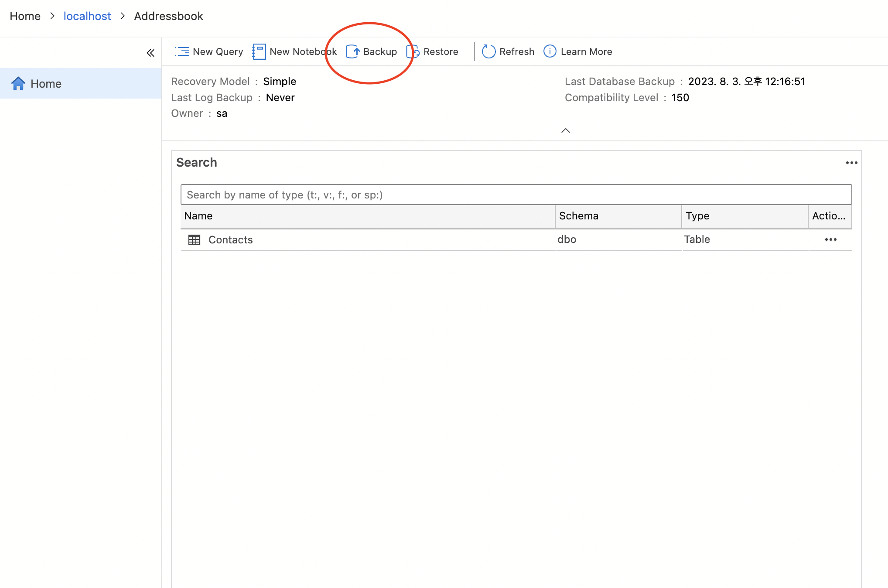Click the New Query list icon
The image size is (888, 588).
(182, 51)
